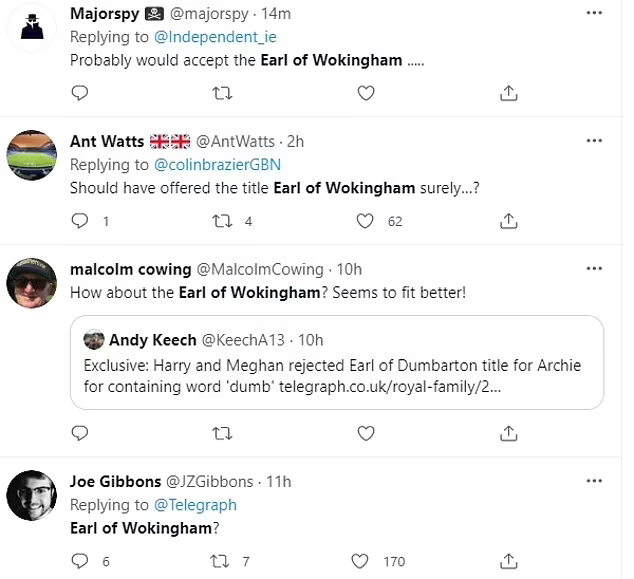Like Ant Watts' tweet
This screenshot has height=579, width=634.
[x=366, y=221]
